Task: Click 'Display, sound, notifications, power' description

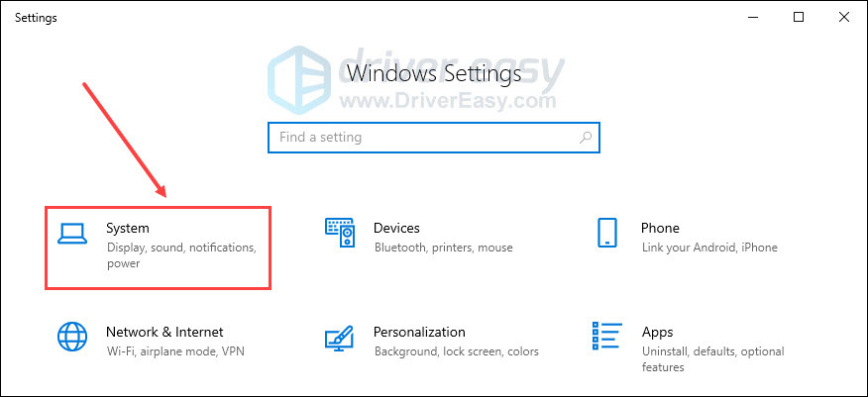Action: click(x=181, y=248)
